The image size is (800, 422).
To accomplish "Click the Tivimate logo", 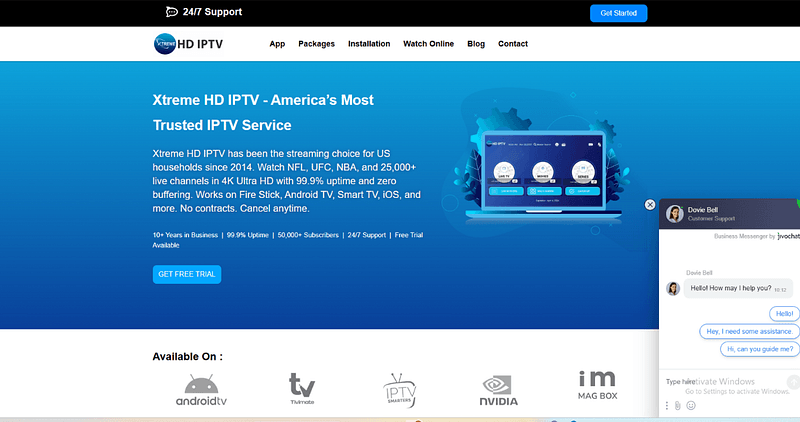I will click(x=302, y=389).
